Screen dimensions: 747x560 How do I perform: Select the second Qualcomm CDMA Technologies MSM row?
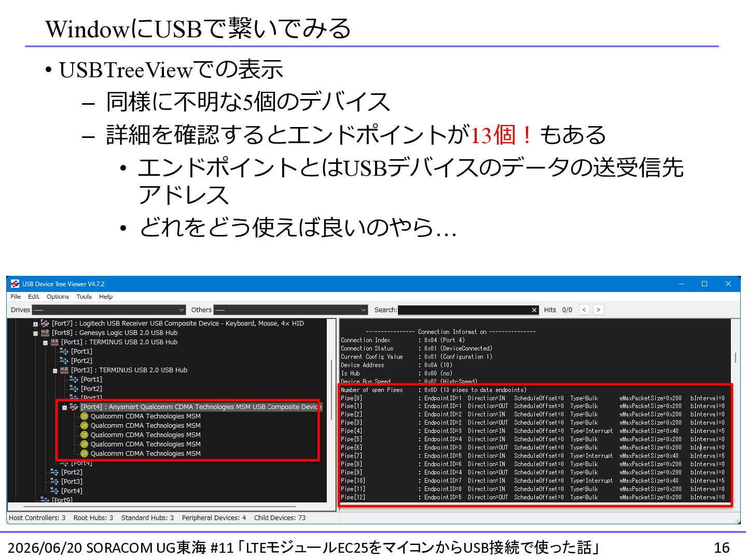pos(145,426)
